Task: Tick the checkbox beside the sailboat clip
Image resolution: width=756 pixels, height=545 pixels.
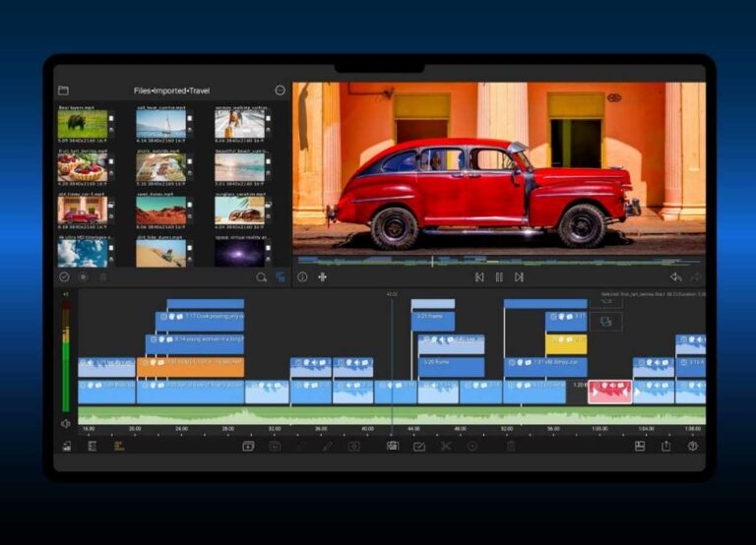Action: pyautogui.click(x=189, y=118)
